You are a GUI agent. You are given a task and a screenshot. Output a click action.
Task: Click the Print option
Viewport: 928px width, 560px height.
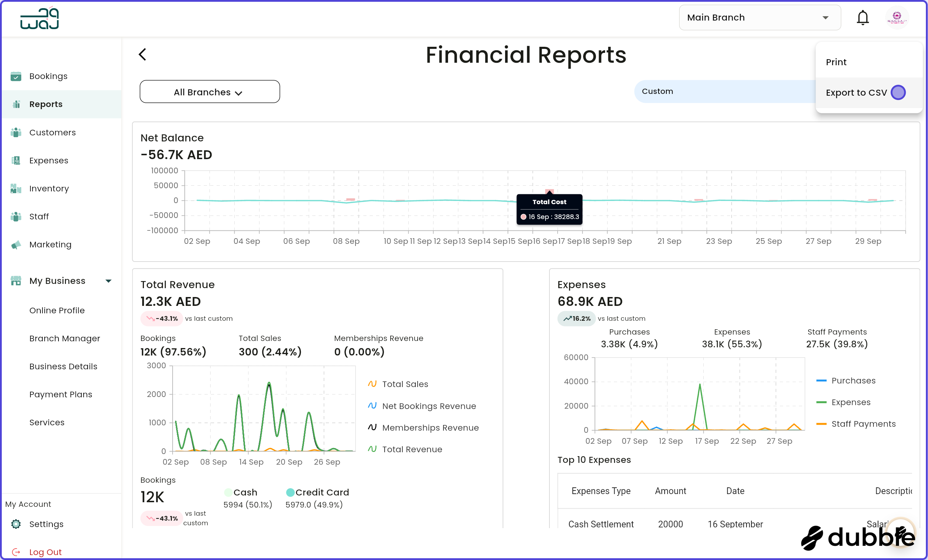(836, 62)
